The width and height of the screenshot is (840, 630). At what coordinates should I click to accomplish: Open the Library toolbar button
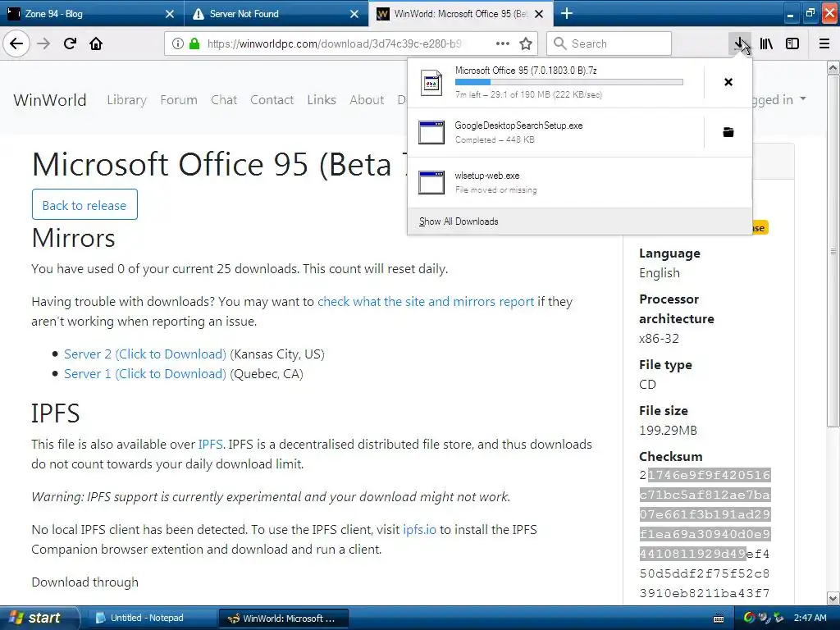(766, 43)
